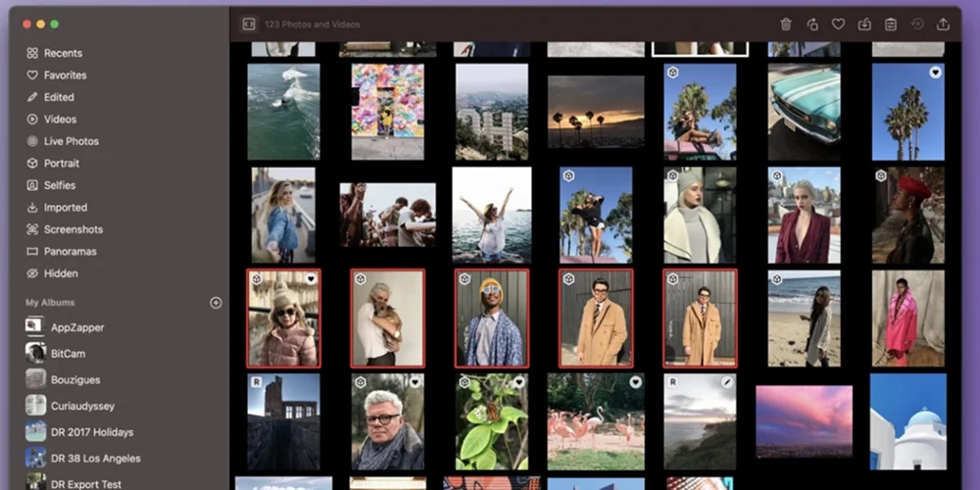Open the Favorites section in sidebar

click(x=65, y=75)
